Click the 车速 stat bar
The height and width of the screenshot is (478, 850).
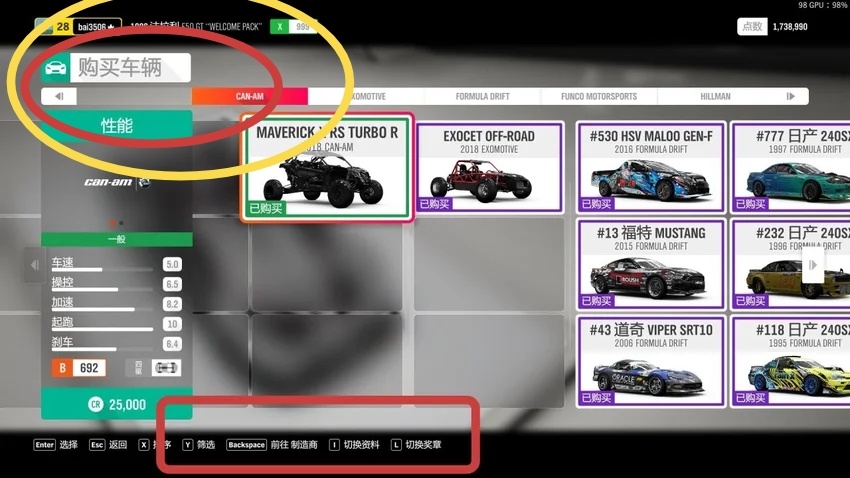(102, 269)
